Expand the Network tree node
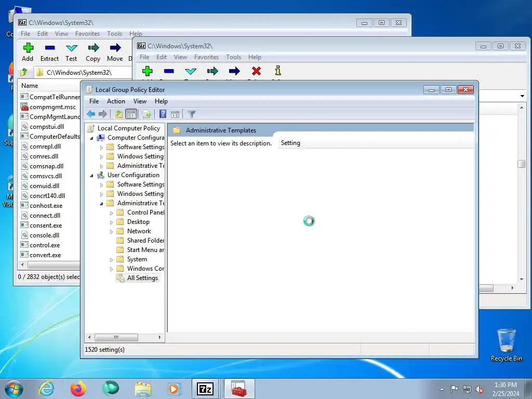Viewport: 532px width, 399px height. [111, 232]
